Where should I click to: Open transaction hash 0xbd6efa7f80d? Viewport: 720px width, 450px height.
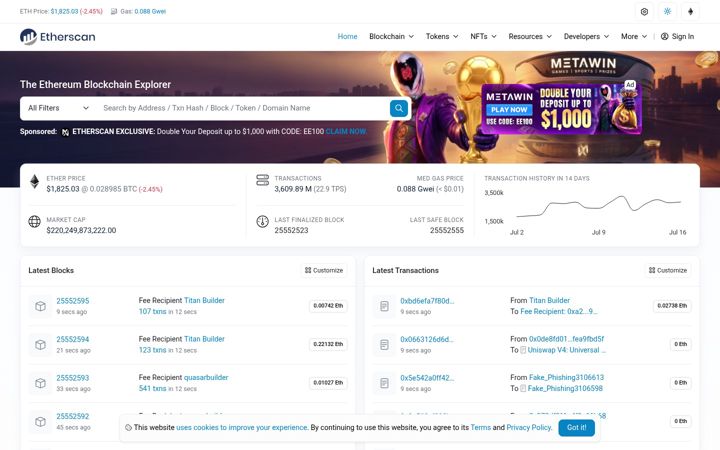point(427,301)
